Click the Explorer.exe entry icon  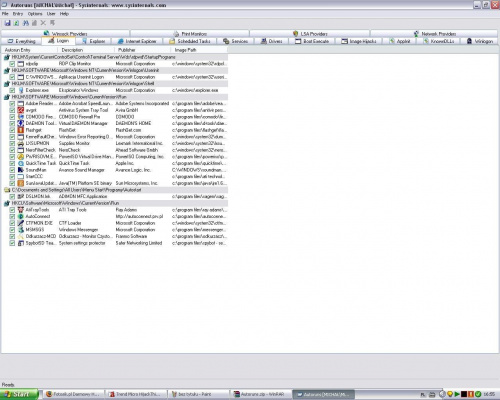21,90
